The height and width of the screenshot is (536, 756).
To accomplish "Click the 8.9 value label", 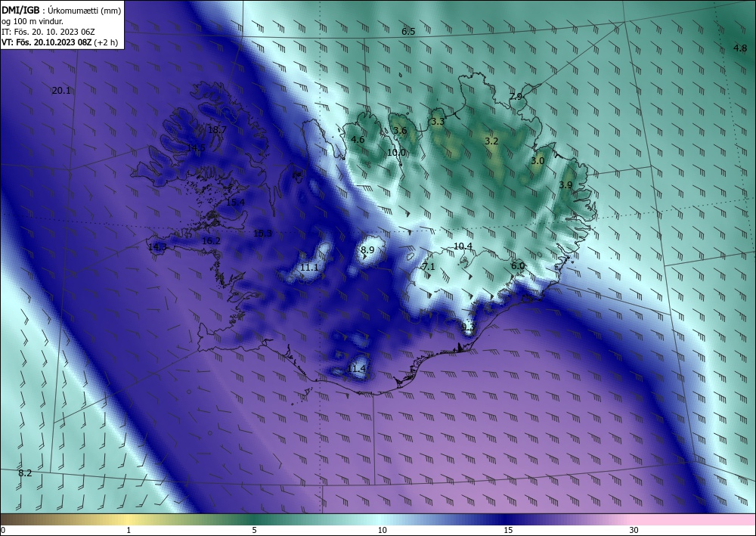I will 367,249.
